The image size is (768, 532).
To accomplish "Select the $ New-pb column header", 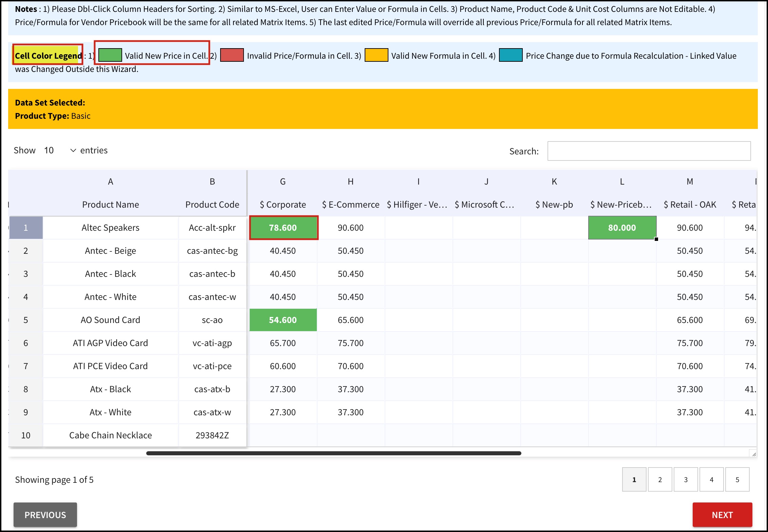I will pyautogui.click(x=554, y=205).
